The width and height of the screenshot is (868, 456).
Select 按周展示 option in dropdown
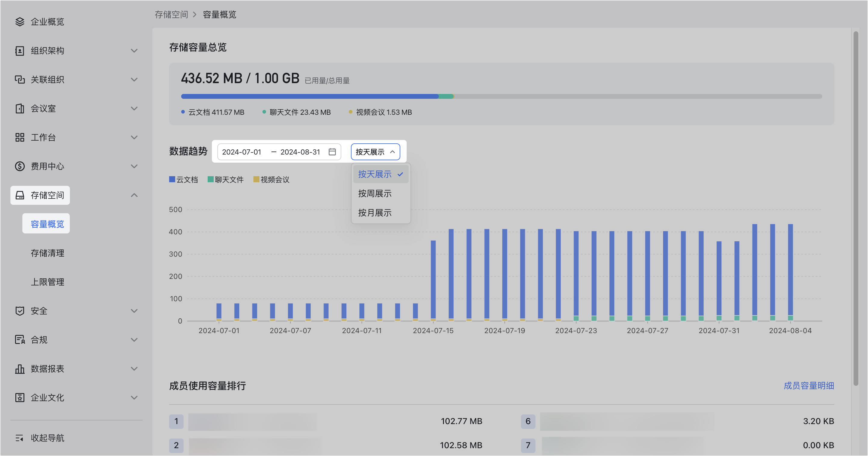pyautogui.click(x=381, y=194)
